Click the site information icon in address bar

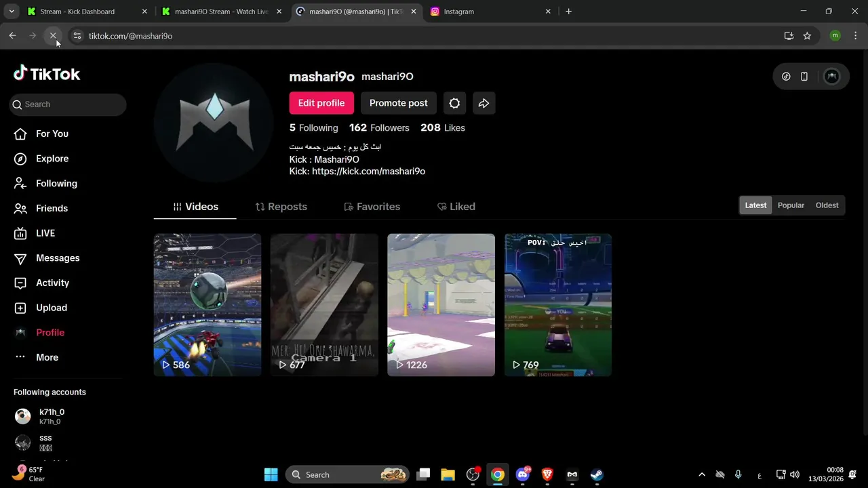(x=77, y=36)
